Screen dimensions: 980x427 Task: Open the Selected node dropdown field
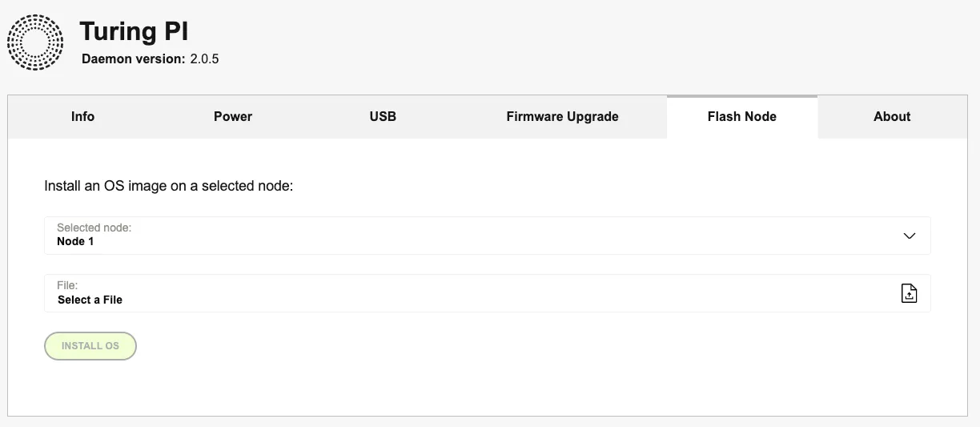click(x=487, y=236)
